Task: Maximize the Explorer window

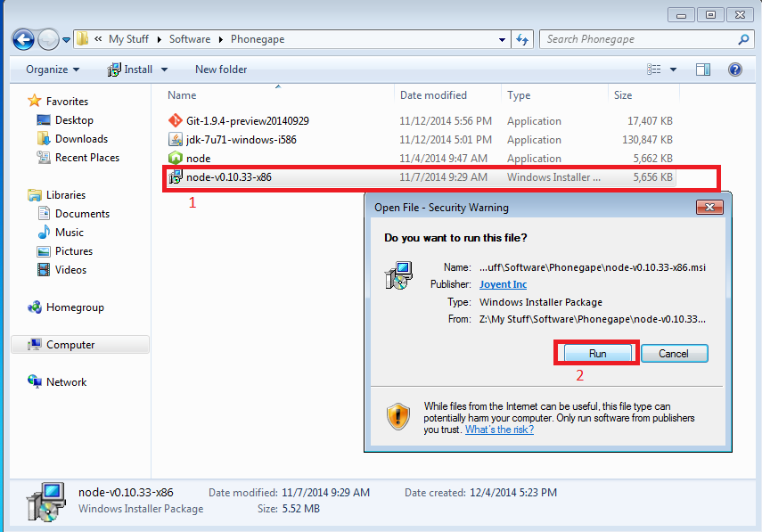Action: coord(710,15)
